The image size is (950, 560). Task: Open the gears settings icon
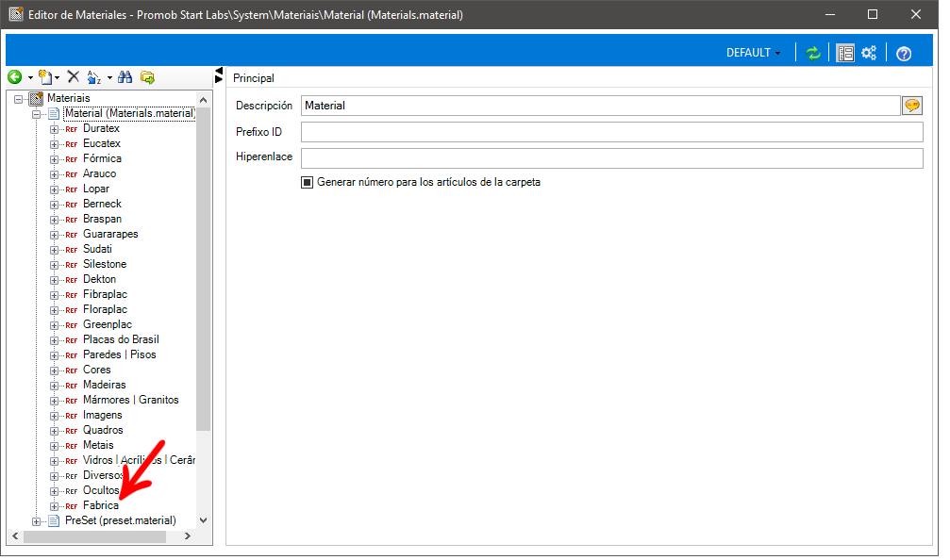[869, 54]
